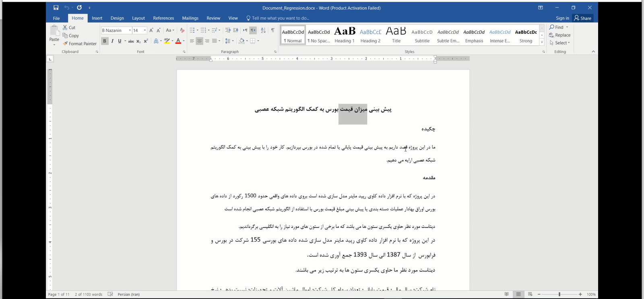
Task: Switch to the References tab
Action: point(163,18)
